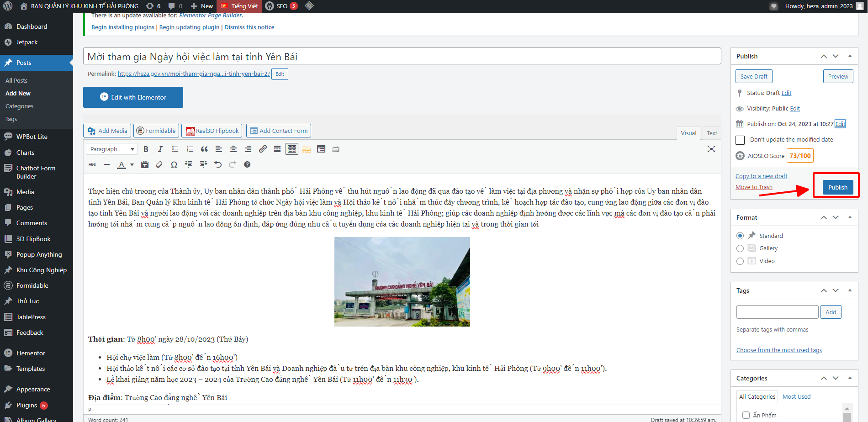Switch to the Text editor tab
Image resolution: width=868 pixels, height=422 pixels.
pyautogui.click(x=712, y=133)
